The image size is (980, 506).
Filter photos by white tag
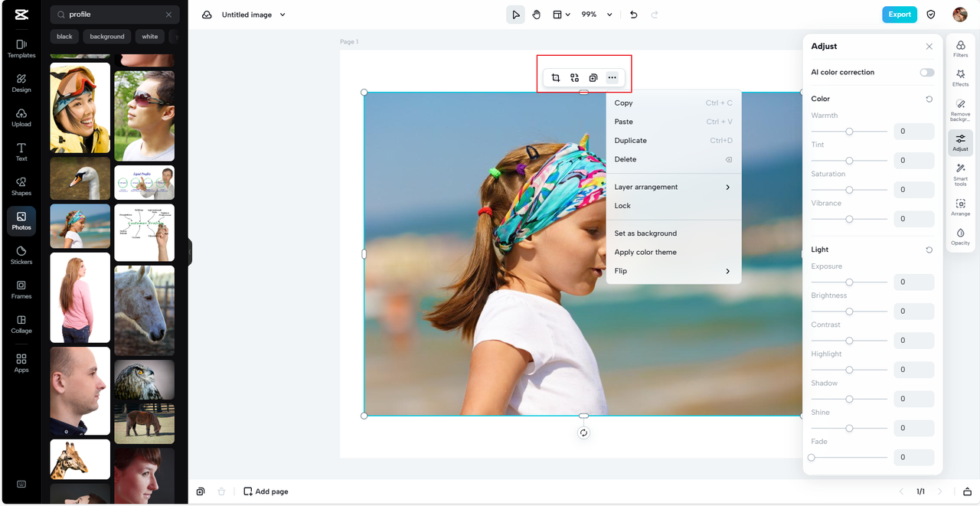[x=150, y=36]
